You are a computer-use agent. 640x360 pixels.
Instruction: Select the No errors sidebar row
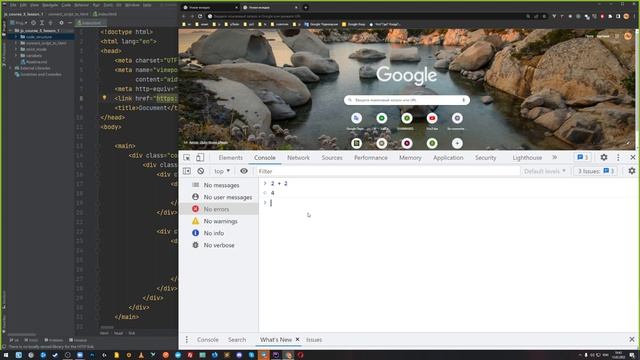click(x=219, y=209)
